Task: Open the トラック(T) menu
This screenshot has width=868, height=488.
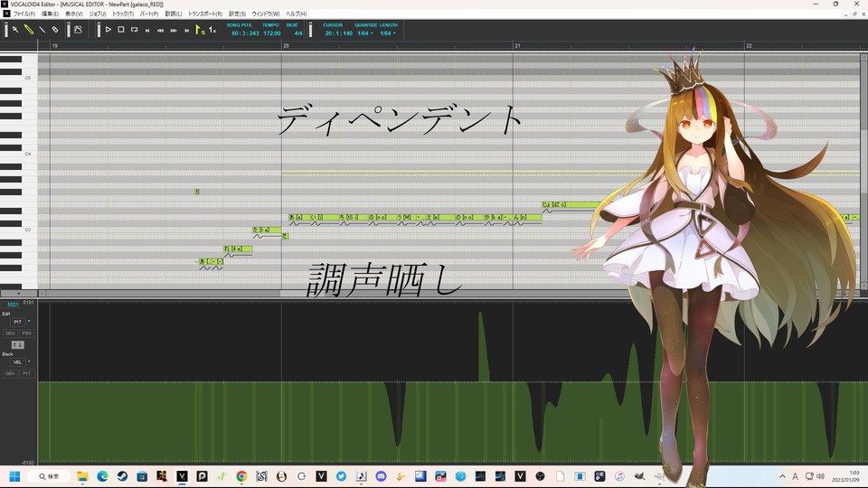Action: point(123,14)
